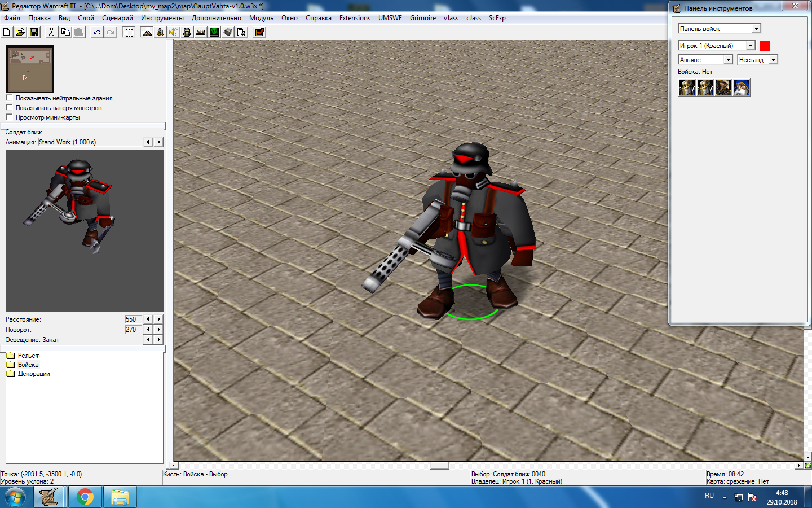Select the Рельеф folder in the tree

point(28,356)
